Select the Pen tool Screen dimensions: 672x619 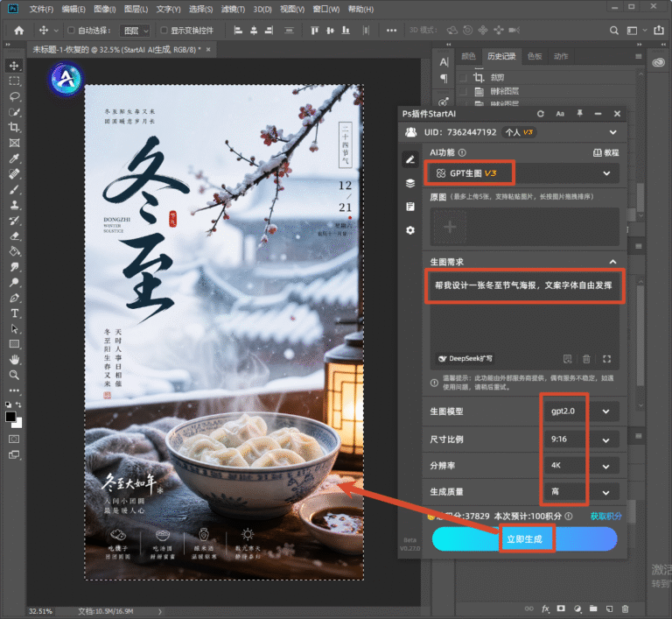[14, 298]
